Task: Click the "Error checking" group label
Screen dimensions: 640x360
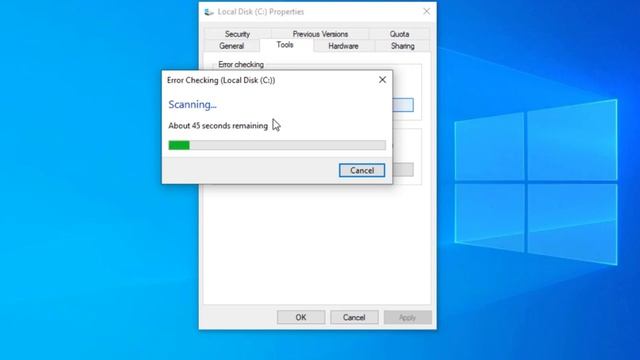Action: [241, 64]
